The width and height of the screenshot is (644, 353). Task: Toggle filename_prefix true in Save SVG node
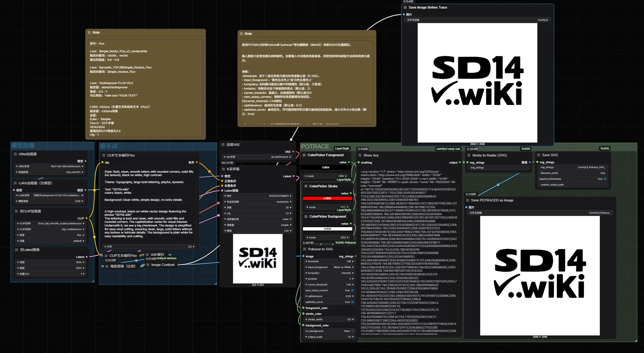point(572,173)
